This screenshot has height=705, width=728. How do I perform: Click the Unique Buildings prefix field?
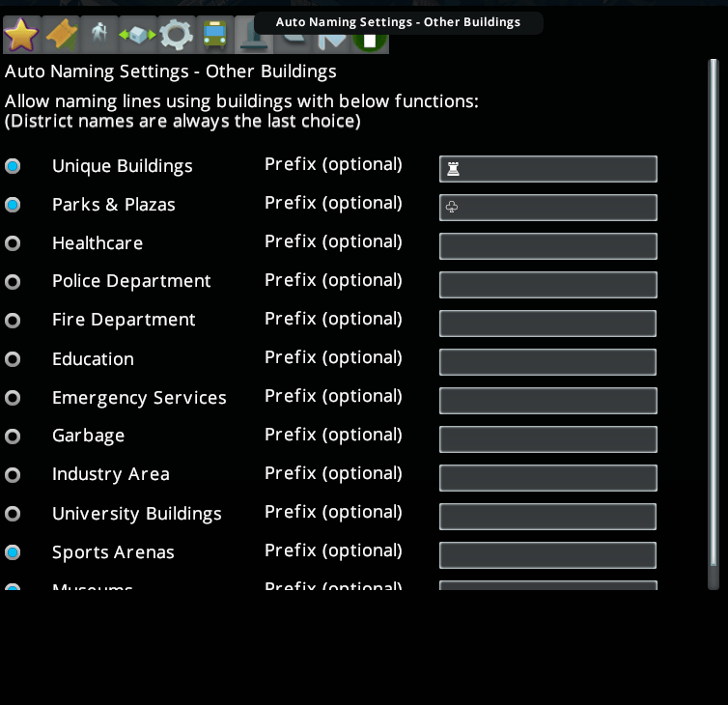(x=547, y=169)
